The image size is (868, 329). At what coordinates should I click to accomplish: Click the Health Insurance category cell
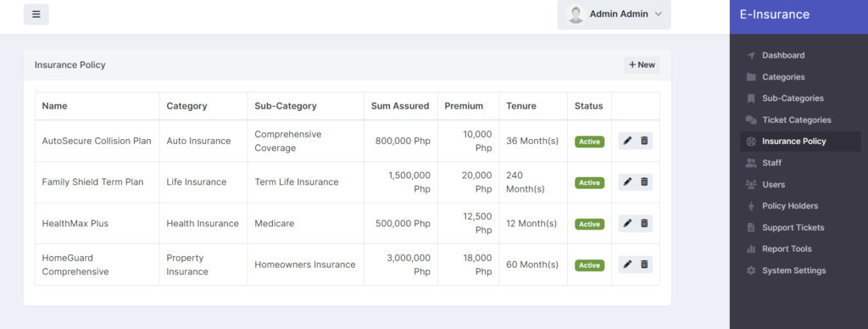203,223
